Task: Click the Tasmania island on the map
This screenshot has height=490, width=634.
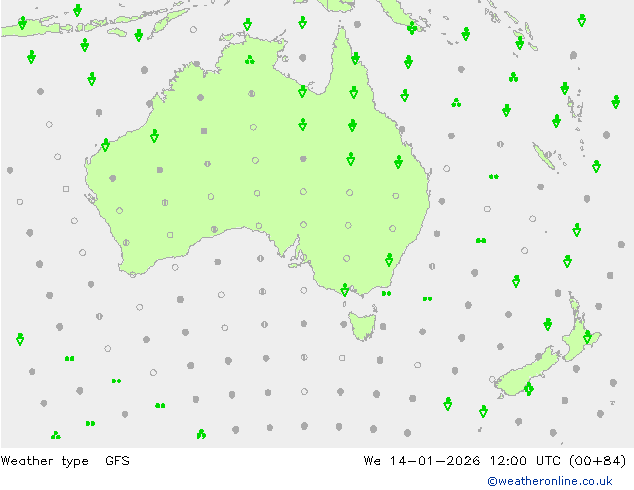Action: 363,325
